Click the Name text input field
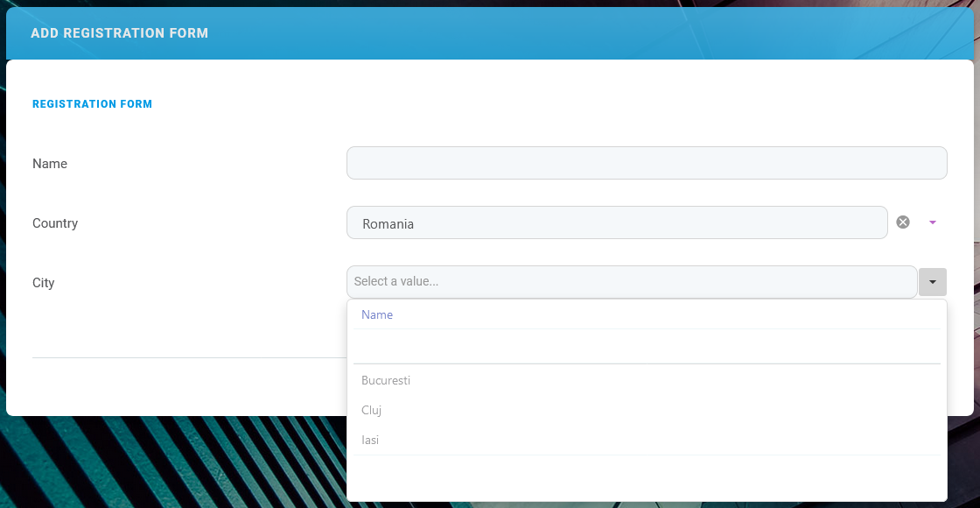 pos(646,163)
